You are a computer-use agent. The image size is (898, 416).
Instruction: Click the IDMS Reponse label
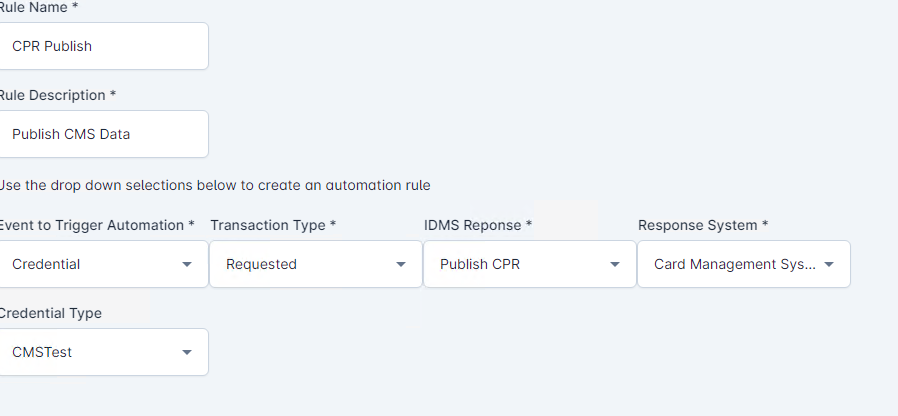[477, 225]
